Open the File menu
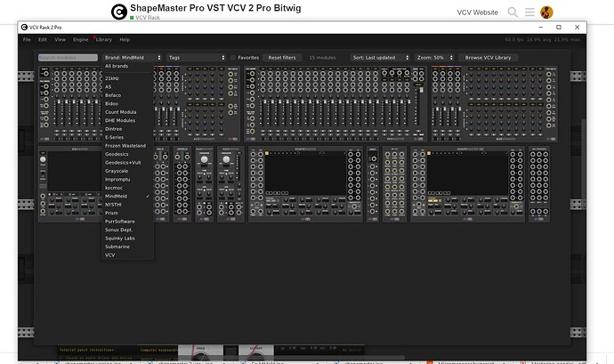Viewport: 614px width, 364px height. pyautogui.click(x=27, y=39)
